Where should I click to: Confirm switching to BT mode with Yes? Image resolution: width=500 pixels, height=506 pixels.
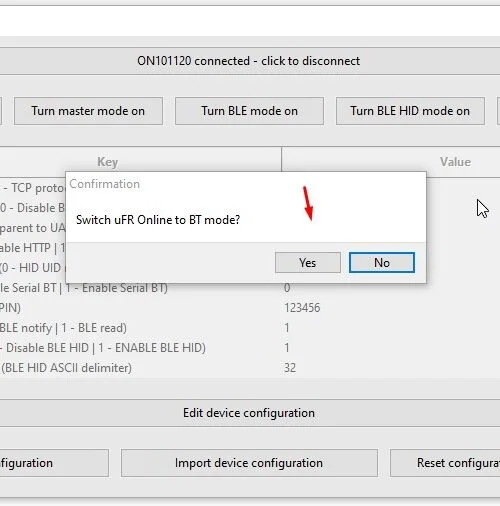(308, 262)
